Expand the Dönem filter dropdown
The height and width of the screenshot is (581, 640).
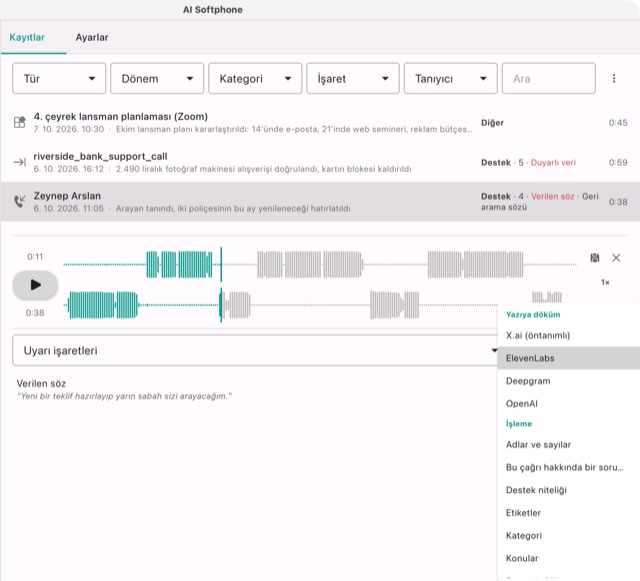pos(157,78)
